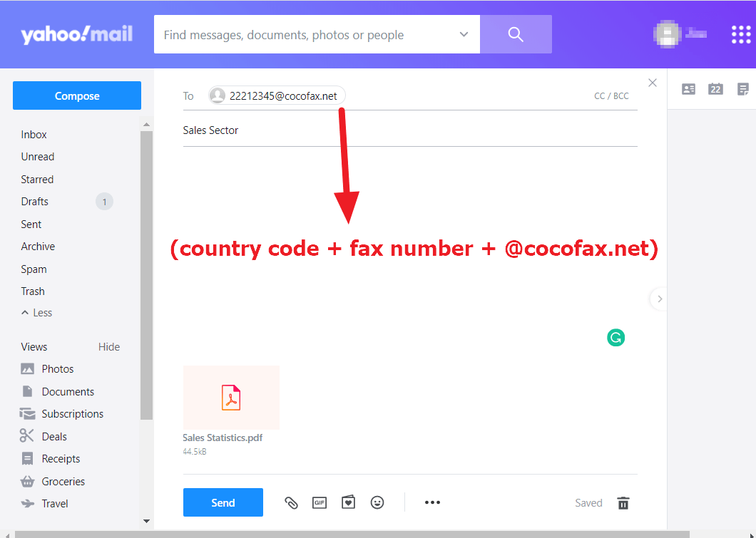Click the magnifier search button
Image resolution: width=756 pixels, height=538 pixels.
[x=516, y=34]
